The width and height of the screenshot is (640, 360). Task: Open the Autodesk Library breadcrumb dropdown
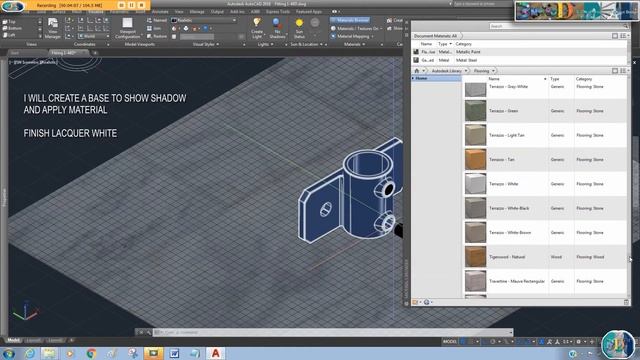[466, 71]
